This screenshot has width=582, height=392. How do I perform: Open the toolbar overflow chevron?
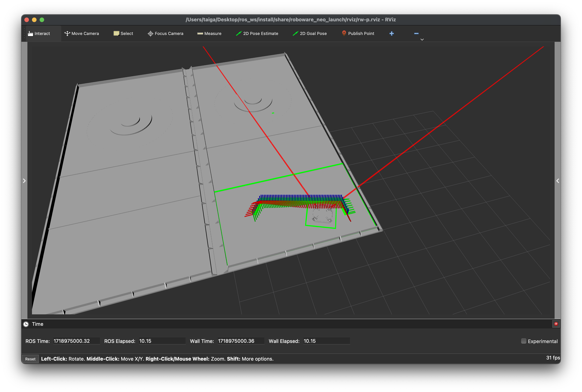pyautogui.click(x=422, y=40)
